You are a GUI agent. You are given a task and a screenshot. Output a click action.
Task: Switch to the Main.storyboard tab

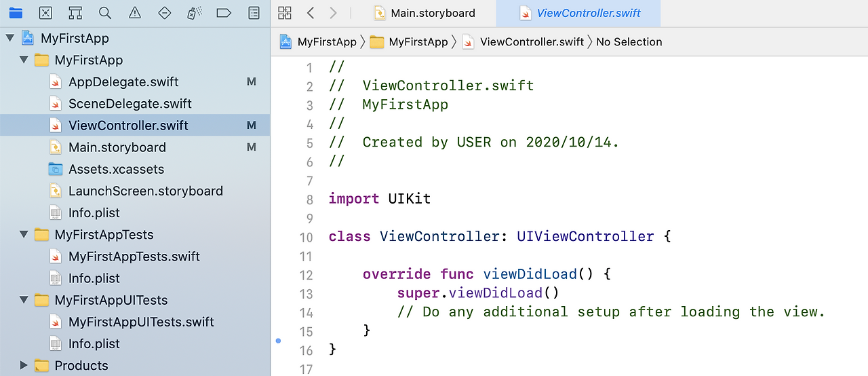click(x=425, y=13)
